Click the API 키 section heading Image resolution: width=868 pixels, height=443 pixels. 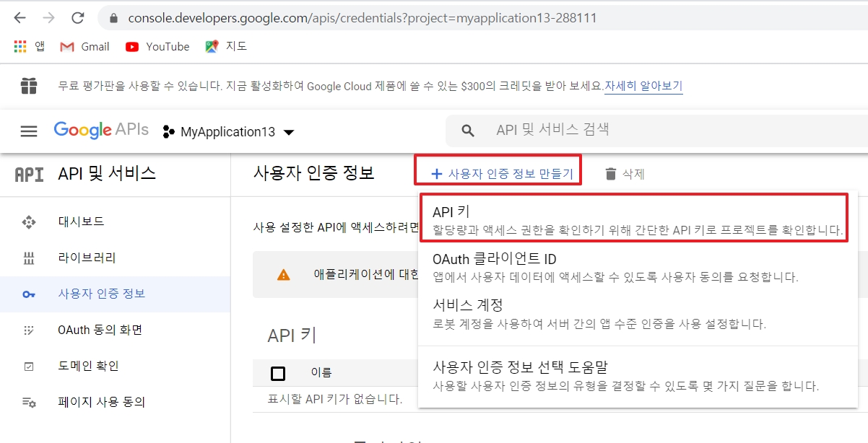tap(292, 335)
